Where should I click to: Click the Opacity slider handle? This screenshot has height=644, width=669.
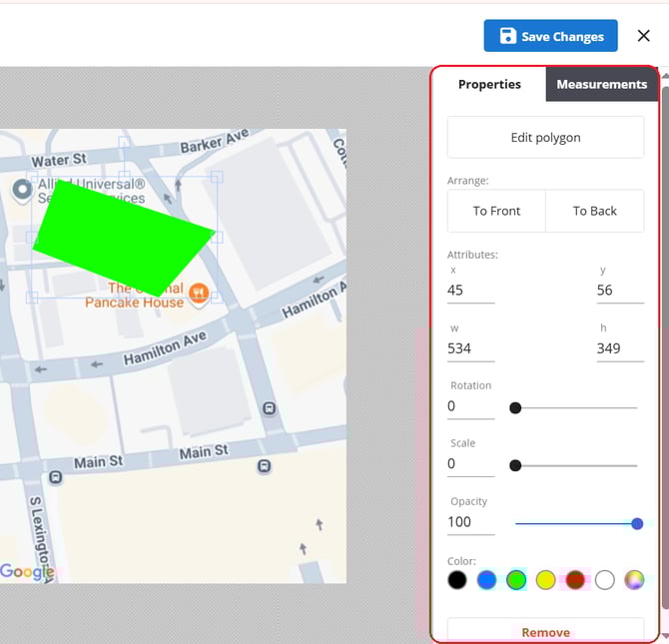[x=637, y=523]
